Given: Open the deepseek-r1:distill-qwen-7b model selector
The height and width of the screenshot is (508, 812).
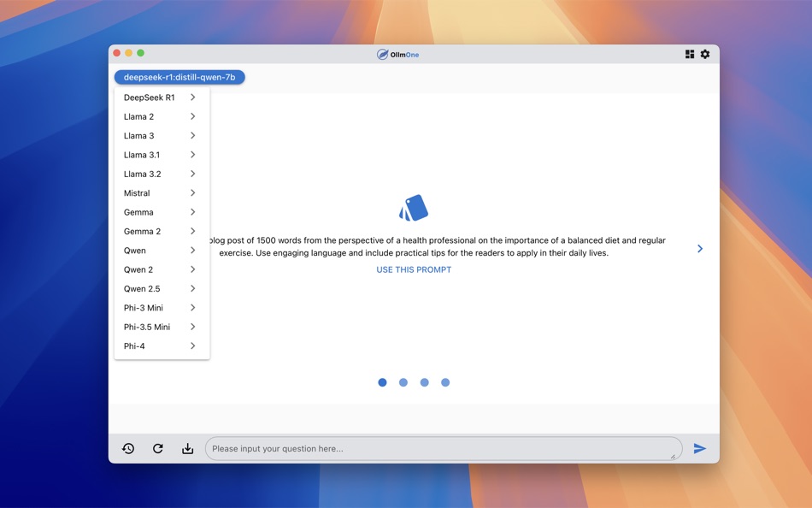Looking at the screenshot, I should tap(179, 77).
